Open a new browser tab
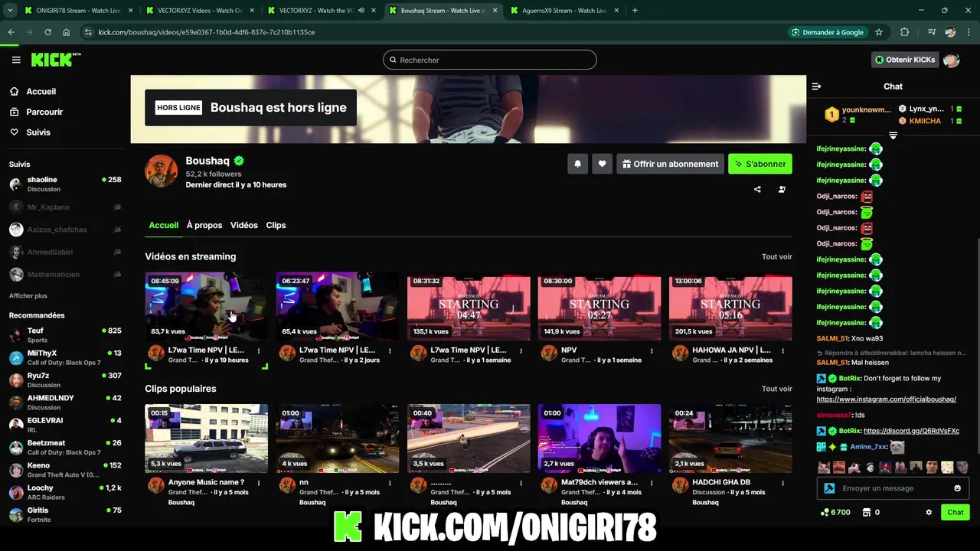This screenshot has width=980, height=551. (x=635, y=11)
